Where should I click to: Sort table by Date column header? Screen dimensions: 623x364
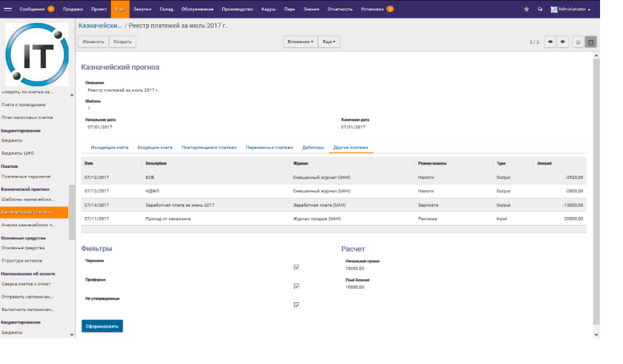[x=89, y=163]
